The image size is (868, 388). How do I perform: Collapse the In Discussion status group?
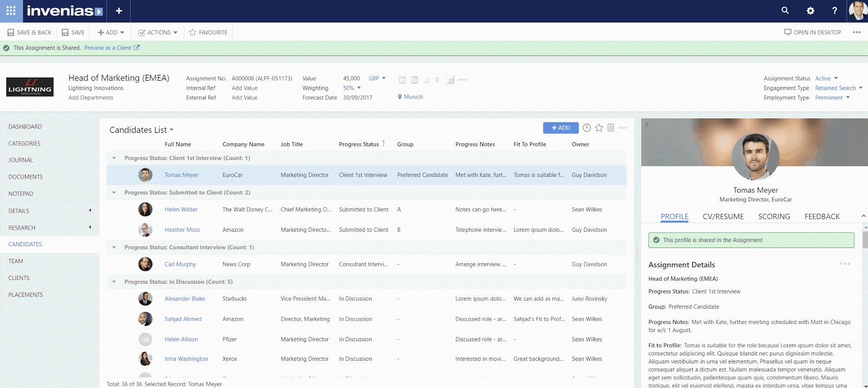[114, 282]
